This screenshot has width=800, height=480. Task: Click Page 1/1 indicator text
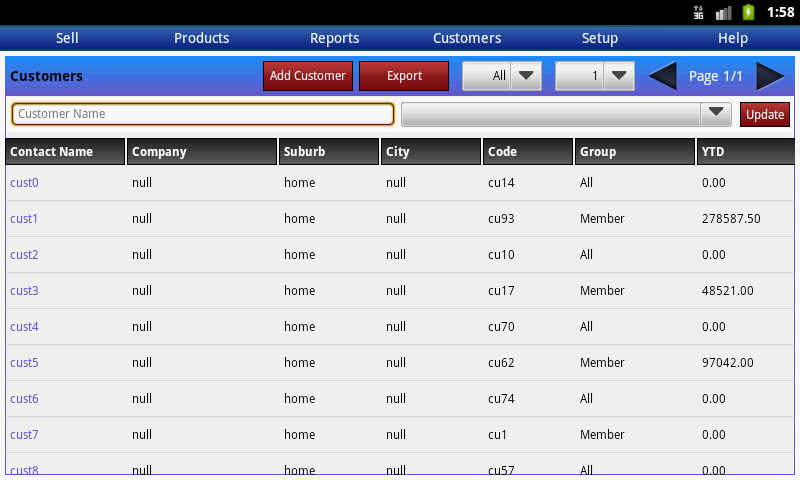[x=715, y=77]
